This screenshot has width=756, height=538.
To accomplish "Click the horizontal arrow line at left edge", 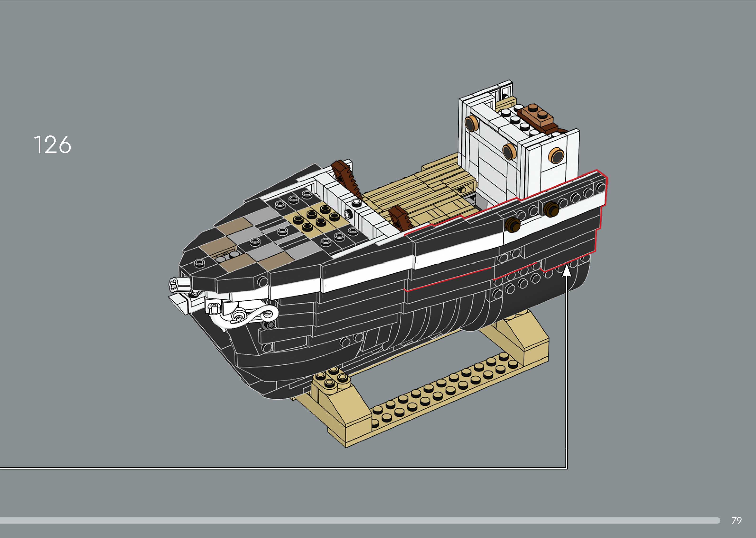I will coord(13,468).
